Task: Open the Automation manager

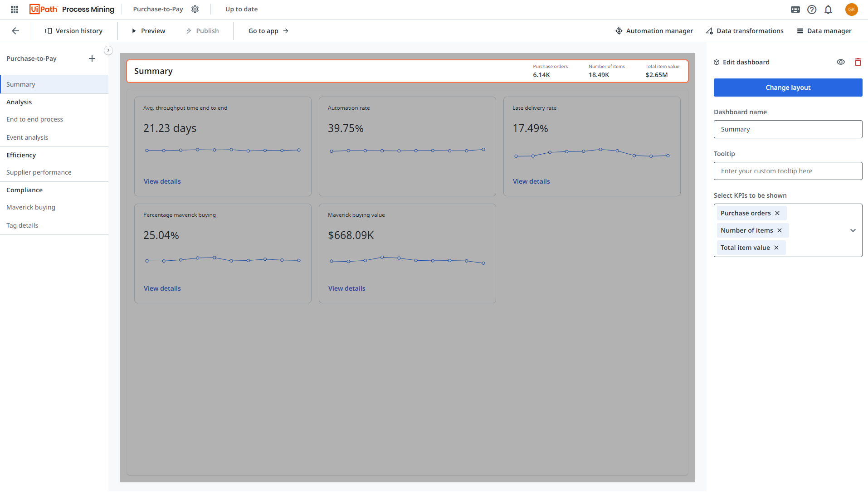Action: coord(654,30)
